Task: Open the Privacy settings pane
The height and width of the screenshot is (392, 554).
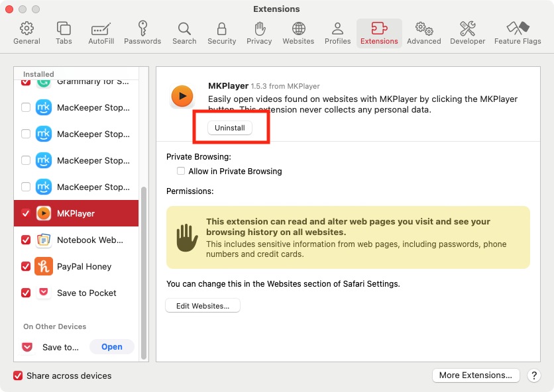Action: click(259, 33)
